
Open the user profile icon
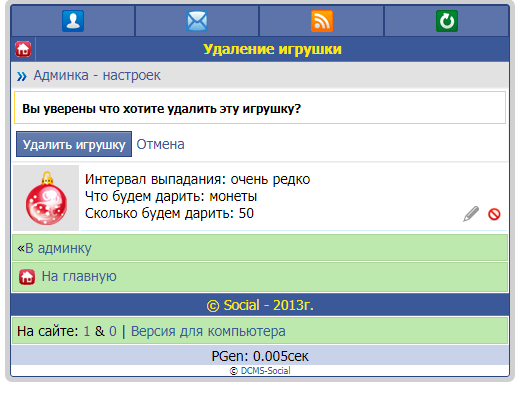(x=73, y=21)
